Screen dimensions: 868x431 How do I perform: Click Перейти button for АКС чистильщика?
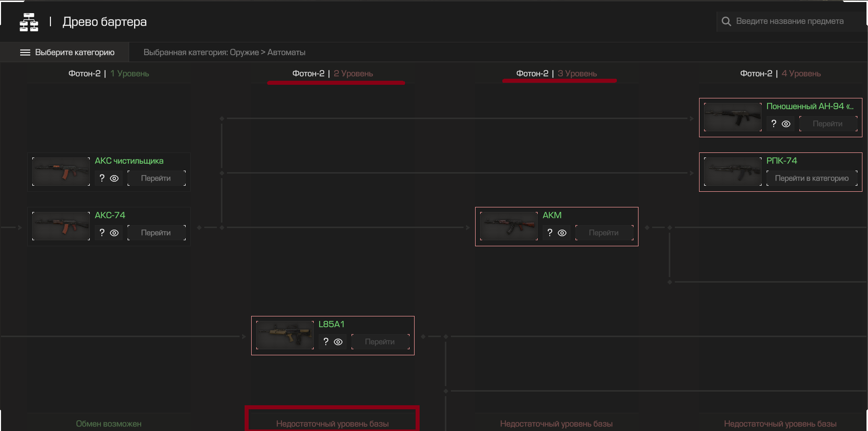tap(156, 178)
